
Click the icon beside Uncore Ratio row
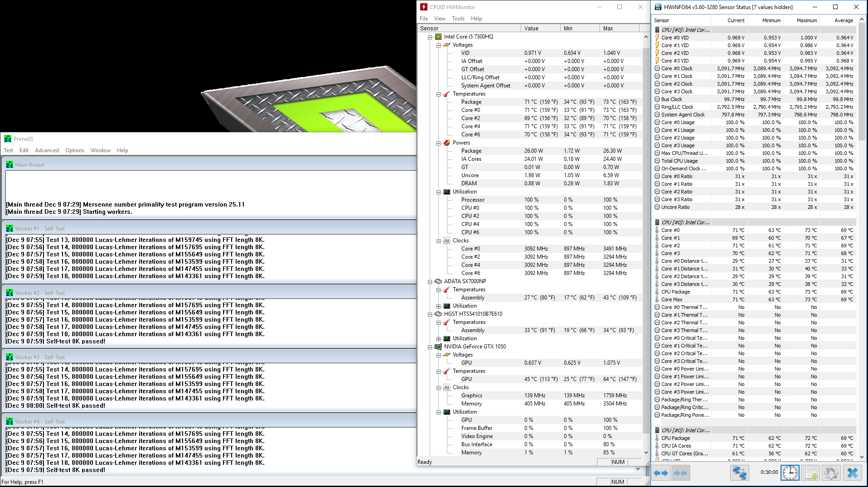(657, 207)
